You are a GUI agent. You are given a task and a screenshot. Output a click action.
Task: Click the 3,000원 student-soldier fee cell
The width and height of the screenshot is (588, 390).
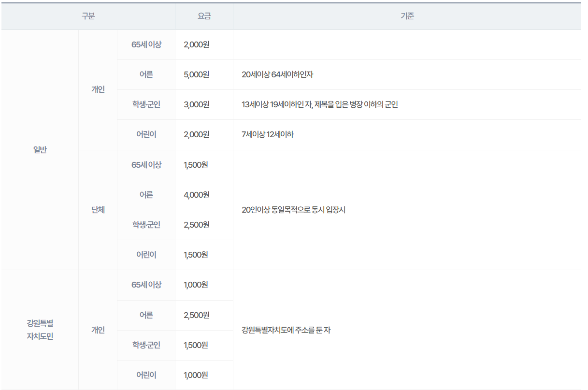203,104
